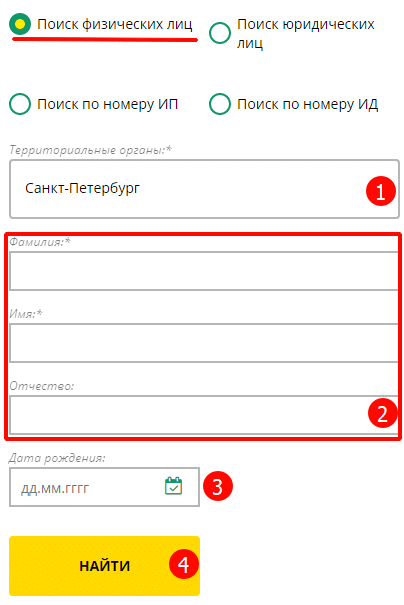Select Поиск по номеру ИД option

tap(220, 104)
